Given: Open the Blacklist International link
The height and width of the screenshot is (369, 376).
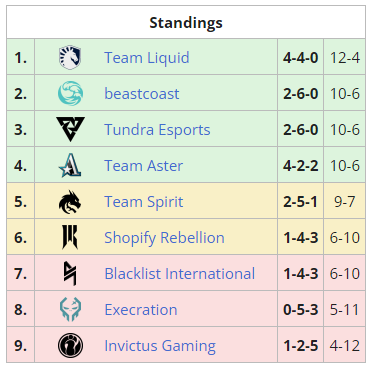Looking at the screenshot, I should pyautogui.click(x=180, y=274).
